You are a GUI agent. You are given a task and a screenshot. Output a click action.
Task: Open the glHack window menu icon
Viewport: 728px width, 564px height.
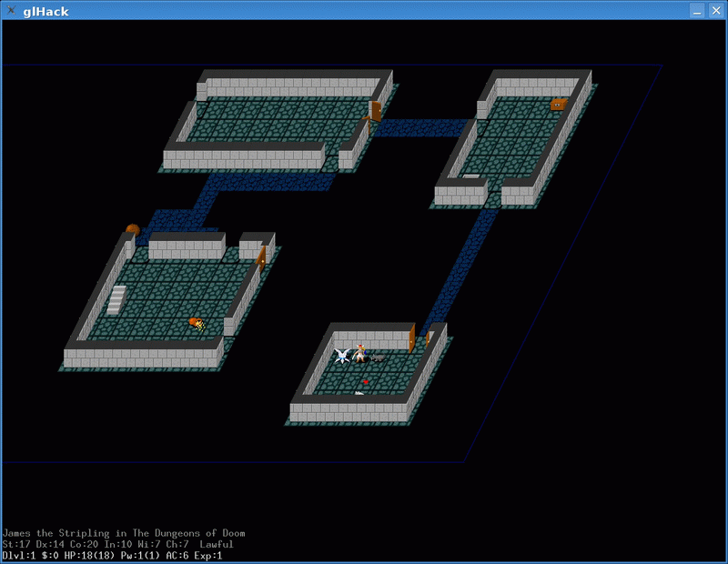click(10, 11)
